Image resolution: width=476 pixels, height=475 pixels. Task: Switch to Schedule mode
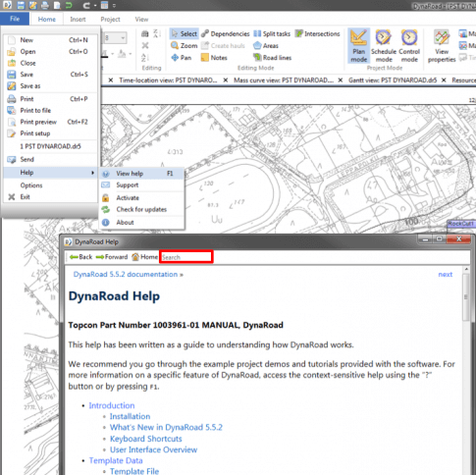click(384, 46)
